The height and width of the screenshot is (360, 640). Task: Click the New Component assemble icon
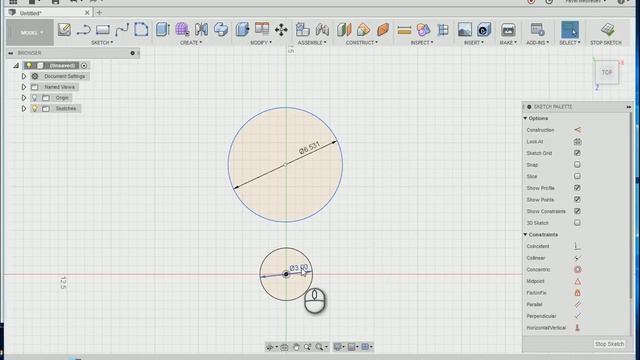coord(302,29)
